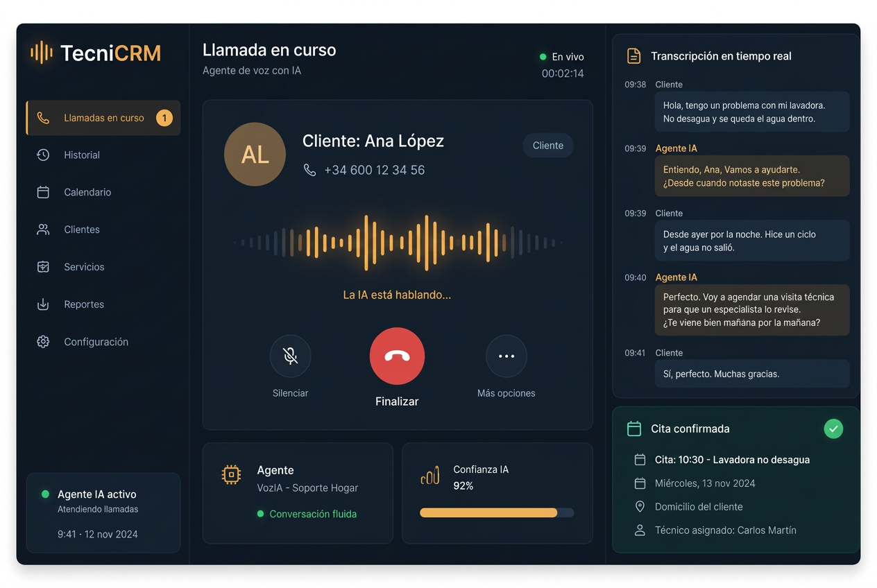Click the AL customer avatar
877x588 pixels.
coord(255,155)
